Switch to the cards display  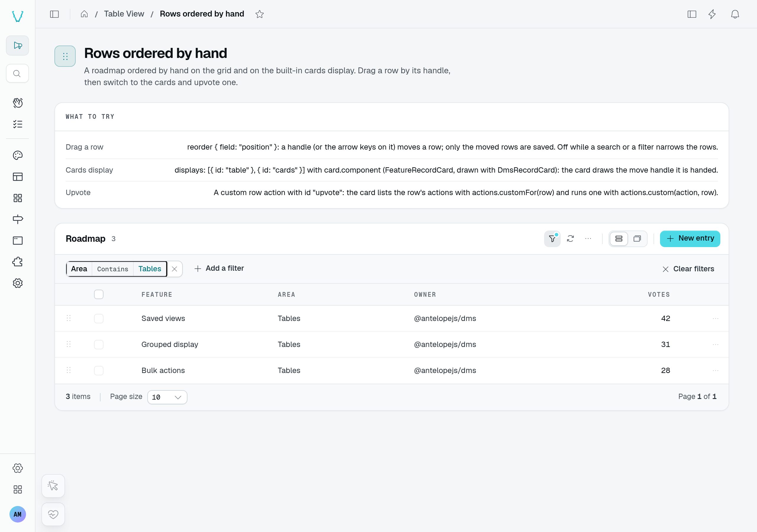(x=637, y=239)
